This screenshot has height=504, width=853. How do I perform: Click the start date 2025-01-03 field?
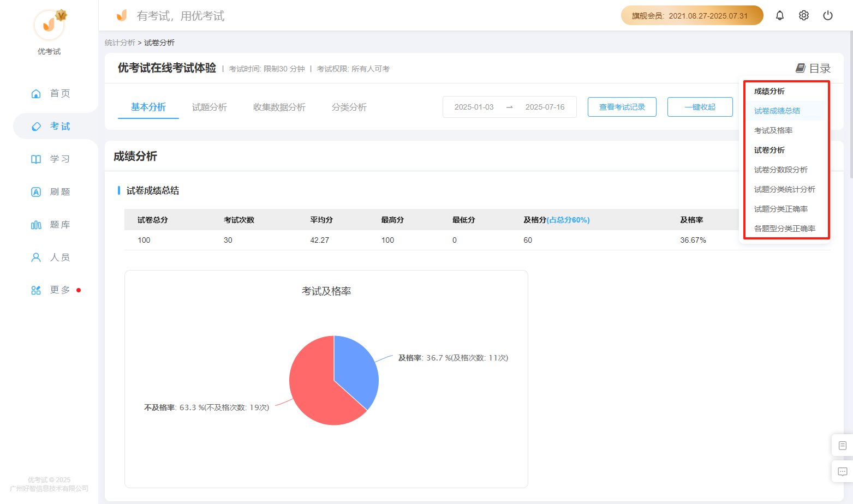coord(474,107)
